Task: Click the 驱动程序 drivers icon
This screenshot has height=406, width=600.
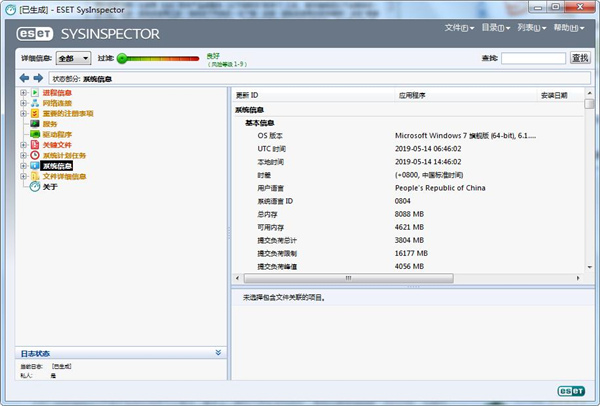Action: (x=35, y=135)
